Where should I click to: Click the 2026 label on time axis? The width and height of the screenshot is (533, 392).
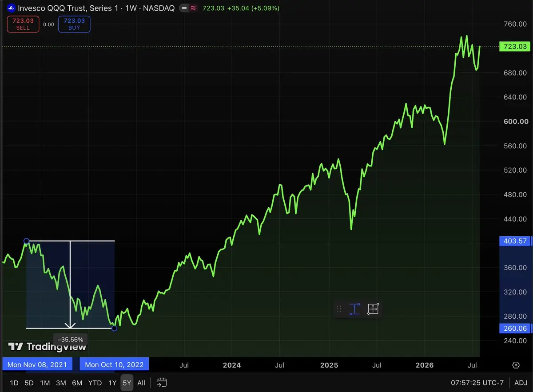(424, 365)
